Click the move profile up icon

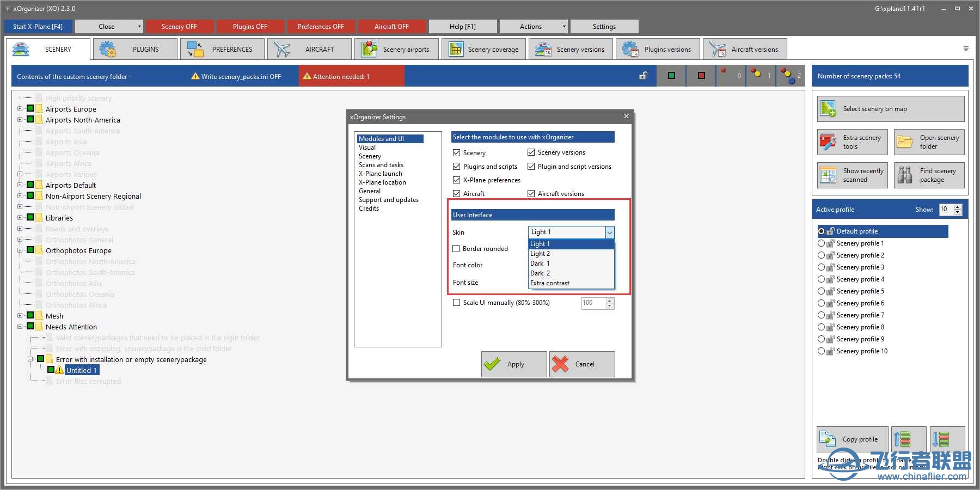(x=902, y=439)
